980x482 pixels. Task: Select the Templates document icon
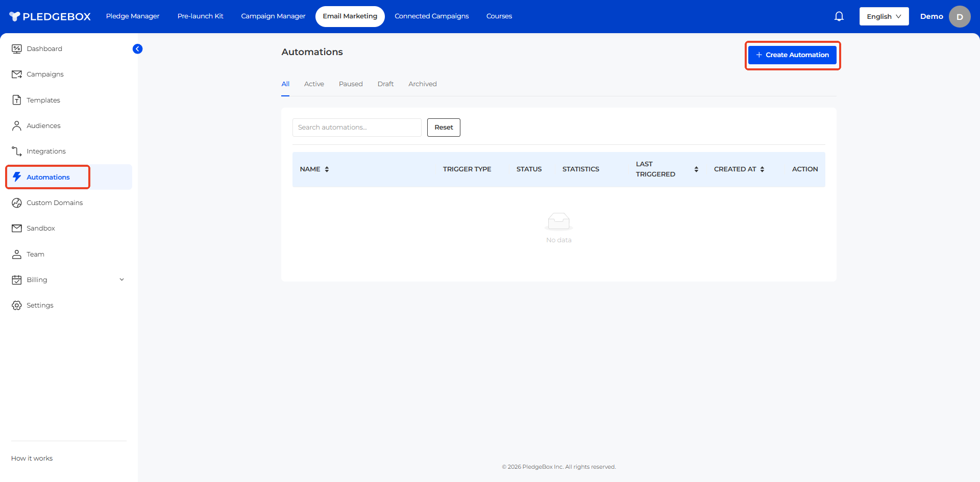(17, 100)
